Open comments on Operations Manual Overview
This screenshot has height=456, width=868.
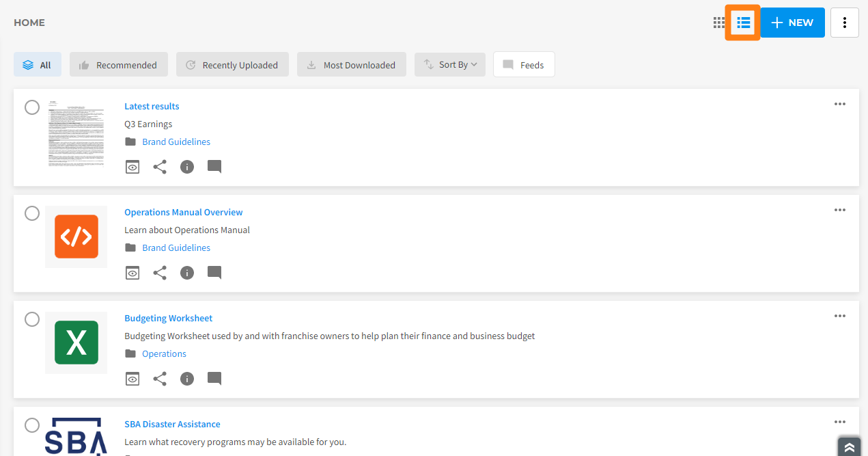(x=214, y=273)
